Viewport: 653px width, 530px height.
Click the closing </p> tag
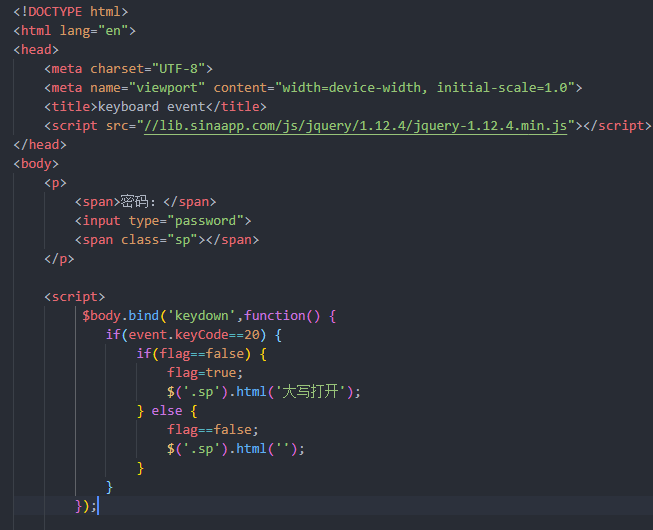tap(59, 259)
